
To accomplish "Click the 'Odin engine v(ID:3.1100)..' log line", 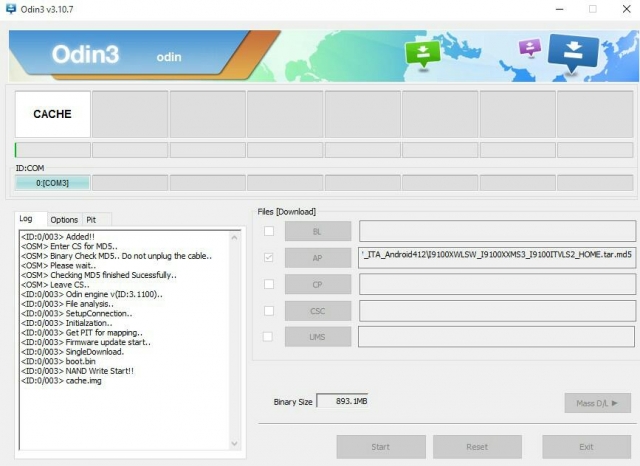I will pyautogui.click(x=92, y=294).
